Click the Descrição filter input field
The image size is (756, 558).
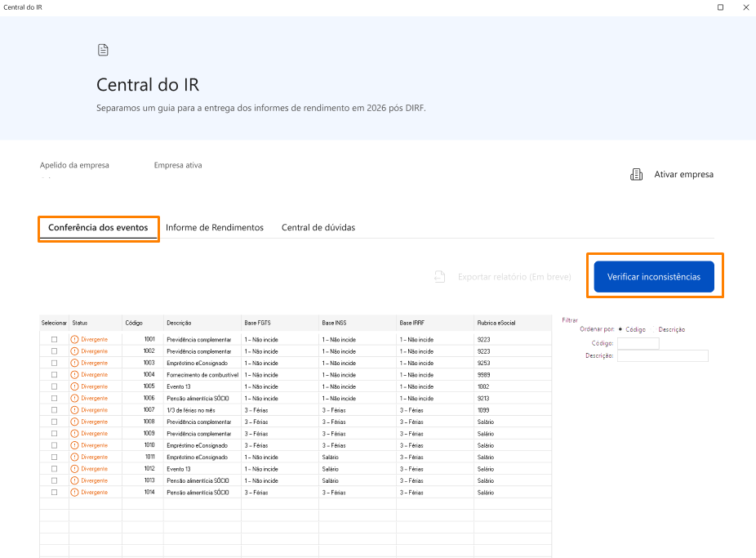pos(662,356)
